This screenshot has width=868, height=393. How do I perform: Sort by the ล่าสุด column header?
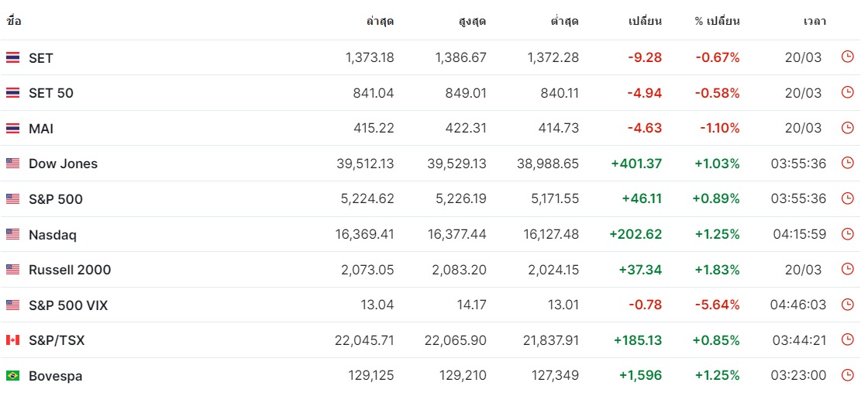[381, 22]
